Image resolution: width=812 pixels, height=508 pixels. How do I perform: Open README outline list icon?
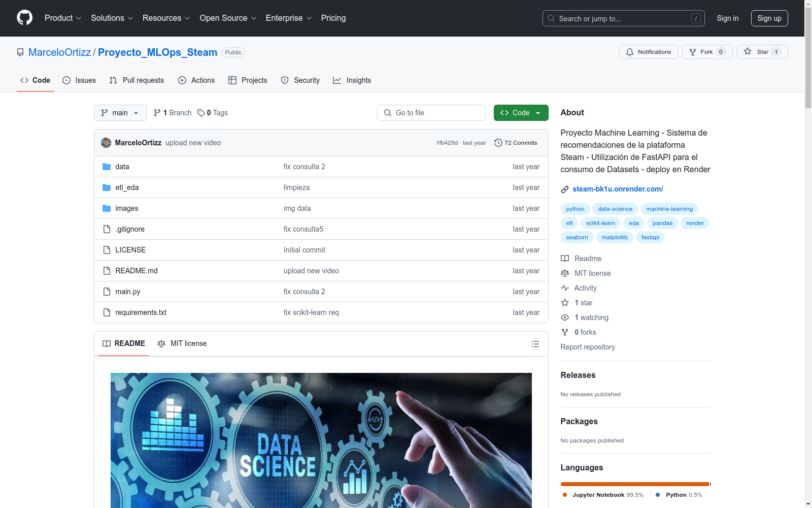coord(535,344)
